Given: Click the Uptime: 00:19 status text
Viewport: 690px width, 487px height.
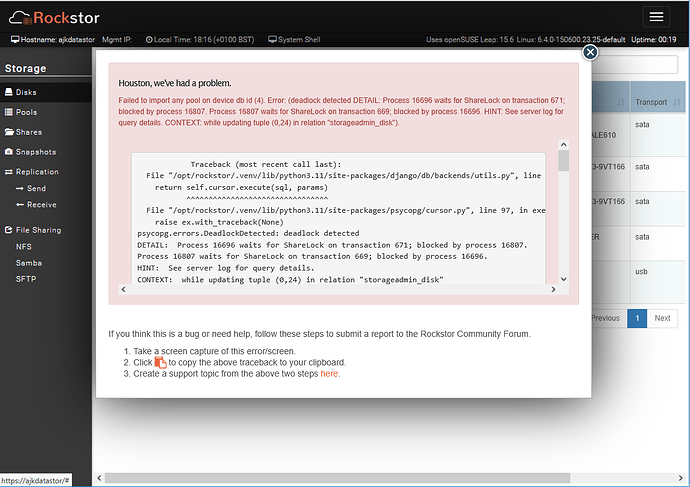Looking at the screenshot, I should 653,40.
